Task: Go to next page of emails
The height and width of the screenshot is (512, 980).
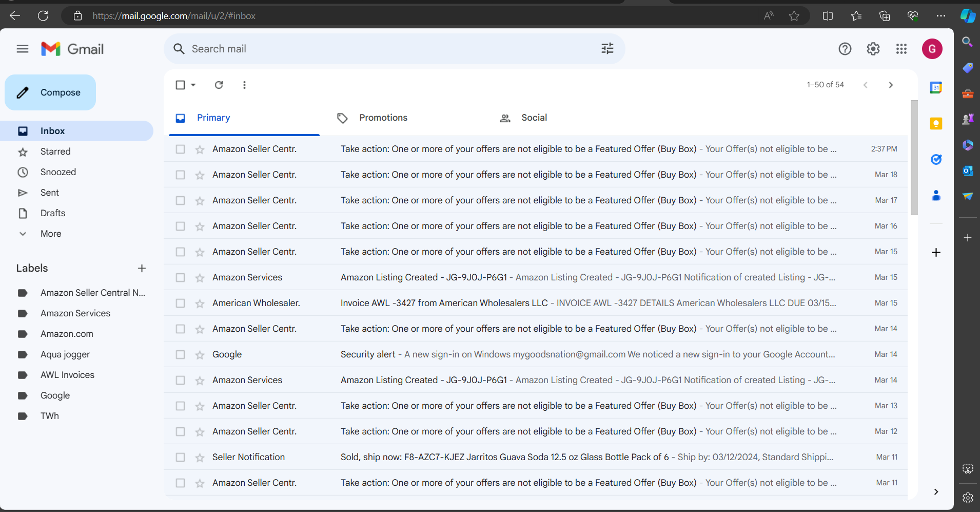Action: click(x=891, y=85)
